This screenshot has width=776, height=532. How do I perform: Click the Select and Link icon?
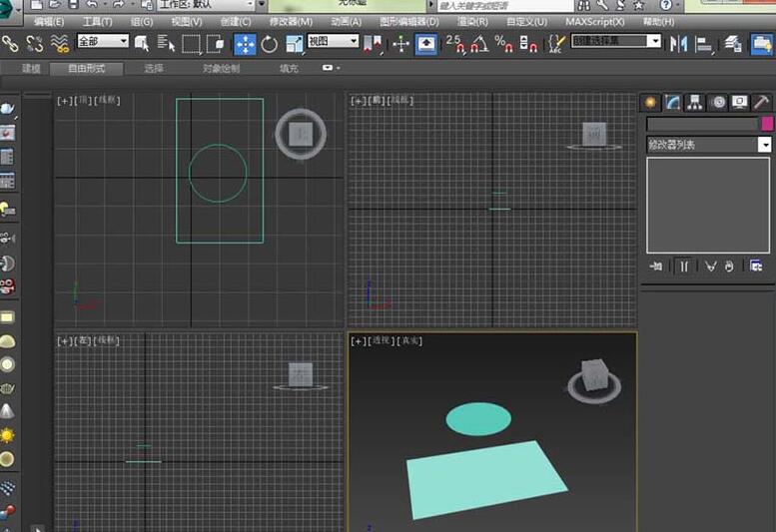coord(10,43)
